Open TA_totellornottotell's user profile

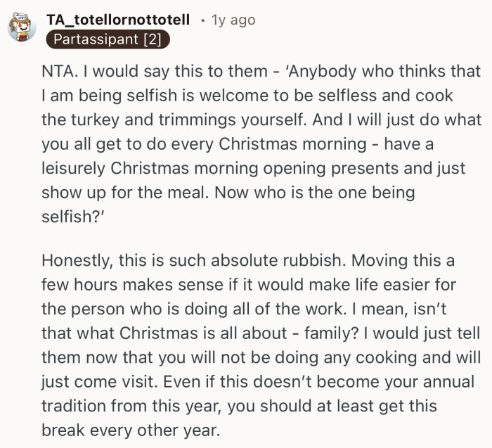[118, 20]
